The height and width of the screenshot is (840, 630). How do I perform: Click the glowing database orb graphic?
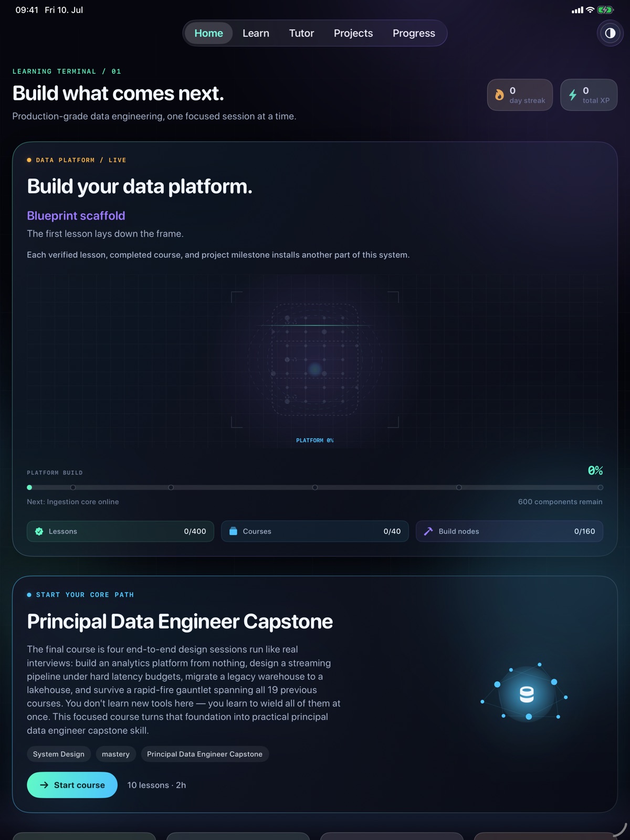527,694
